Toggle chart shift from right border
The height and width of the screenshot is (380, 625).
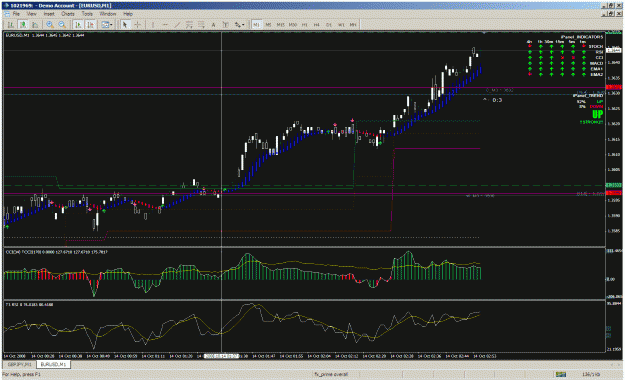[x=91, y=25]
